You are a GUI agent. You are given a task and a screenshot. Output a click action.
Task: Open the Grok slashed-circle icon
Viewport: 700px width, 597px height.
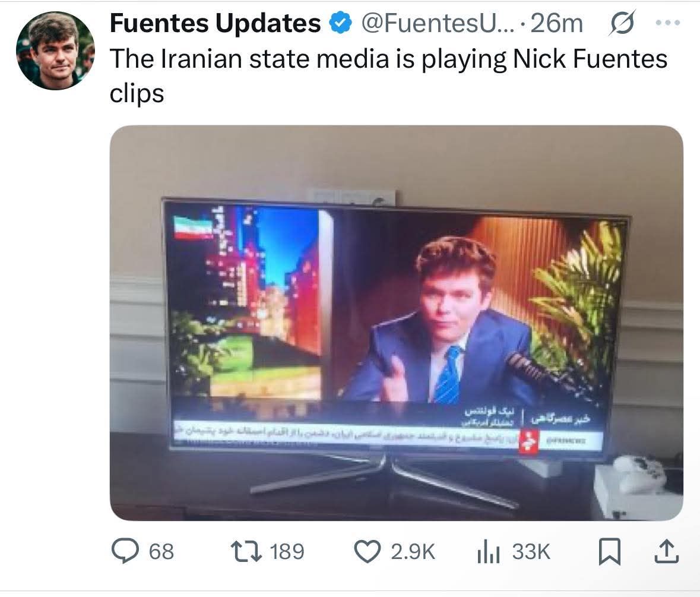[621, 23]
